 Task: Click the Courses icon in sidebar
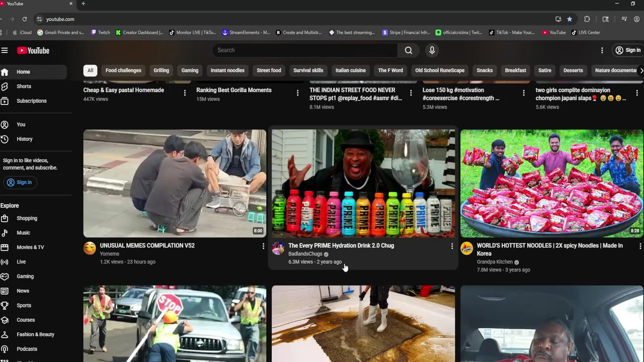coord(5,320)
